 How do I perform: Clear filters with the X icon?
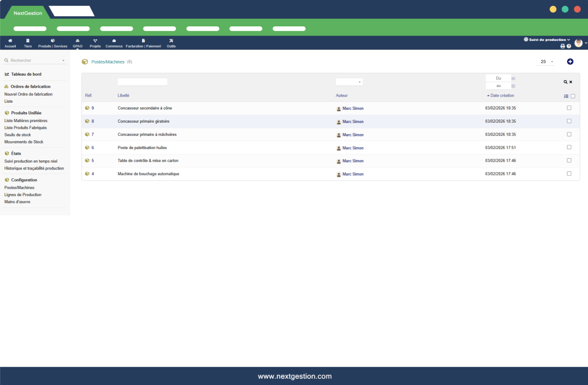571,82
